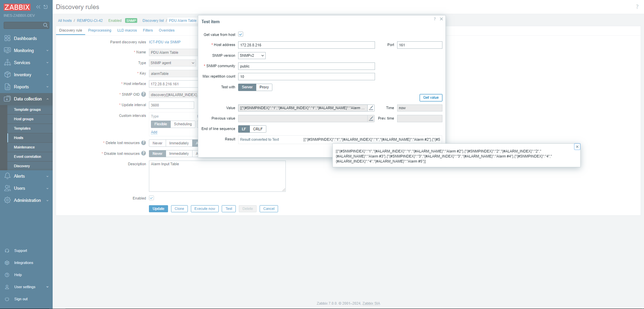Click the Inventory sidebar icon
Viewport: 644px width, 309px height.
tap(7, 75)
